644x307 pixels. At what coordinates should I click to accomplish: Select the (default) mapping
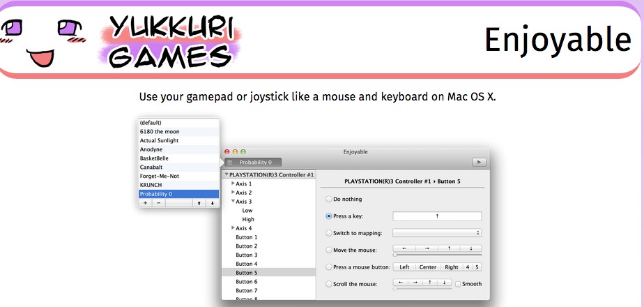pyautogui.click(x=178, y=123)
